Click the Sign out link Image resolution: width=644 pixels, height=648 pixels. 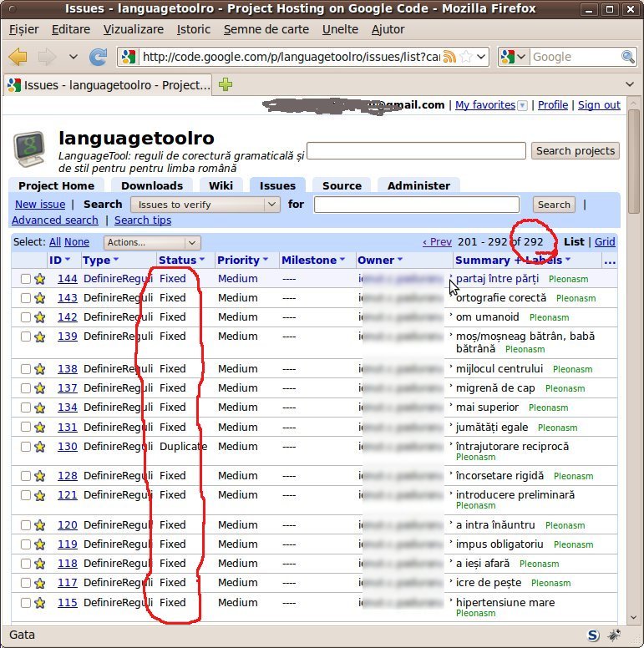tap(599, 105)
